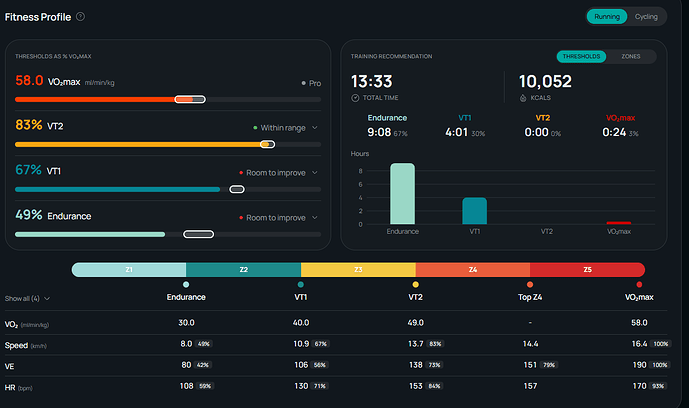This screenshot has width=689, height=408.
Task: Expand the VT2 Within range dropdown chevron
Action: pyautogui.click(x=315, y=128)
